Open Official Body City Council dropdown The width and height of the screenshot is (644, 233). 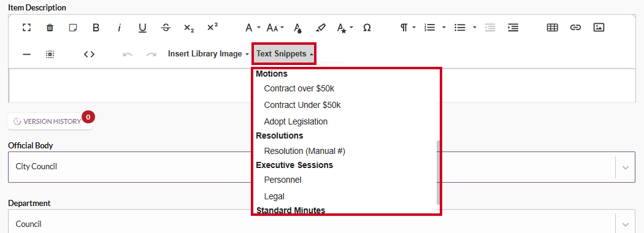coord(322,167)
